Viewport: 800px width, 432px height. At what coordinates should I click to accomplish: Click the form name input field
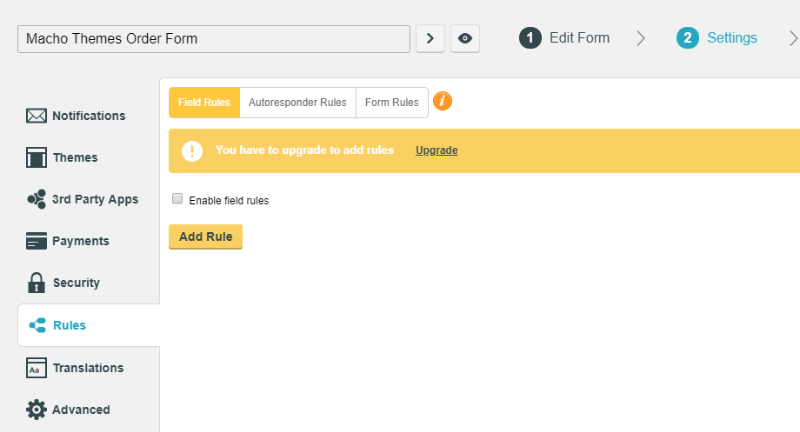point(214,39)
